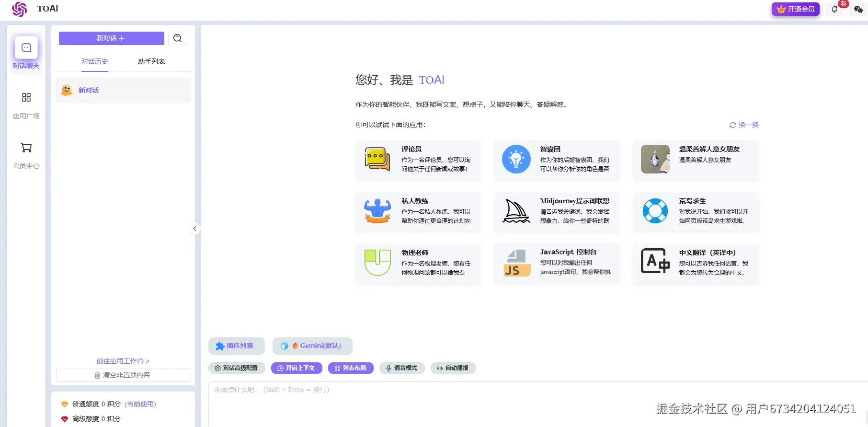
Task: Click the orange diamond icon by 普通额度
Action: (65, 404)
